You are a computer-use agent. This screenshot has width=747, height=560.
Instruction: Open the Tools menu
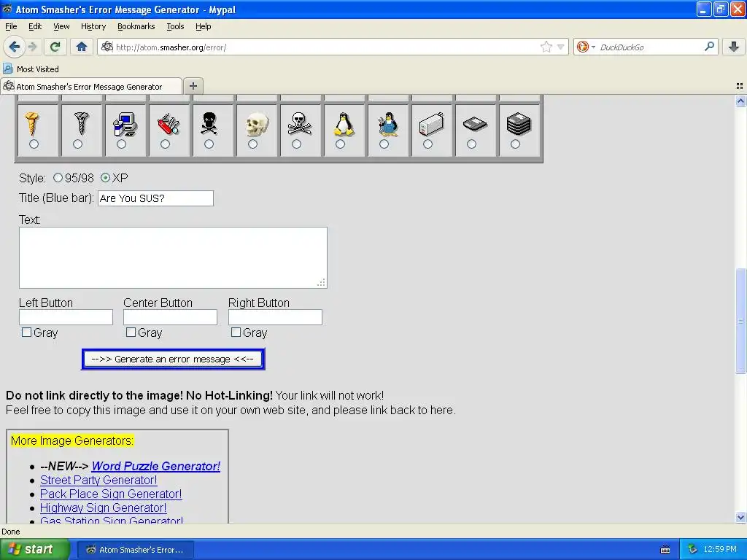click(175, 26)
